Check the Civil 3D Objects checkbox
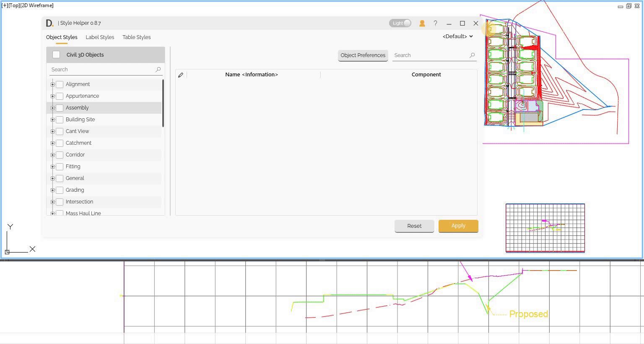The width and height of the screenshot is (644, 344). coord(56,54)
